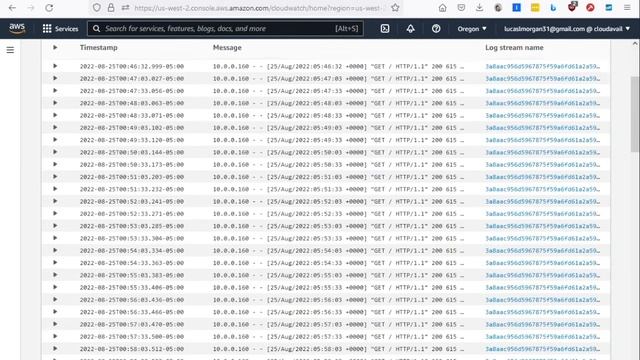Open the CloudWatch side navigation hamburger
The width and height of the screenshot is (640, 360).
click(10, 50)
